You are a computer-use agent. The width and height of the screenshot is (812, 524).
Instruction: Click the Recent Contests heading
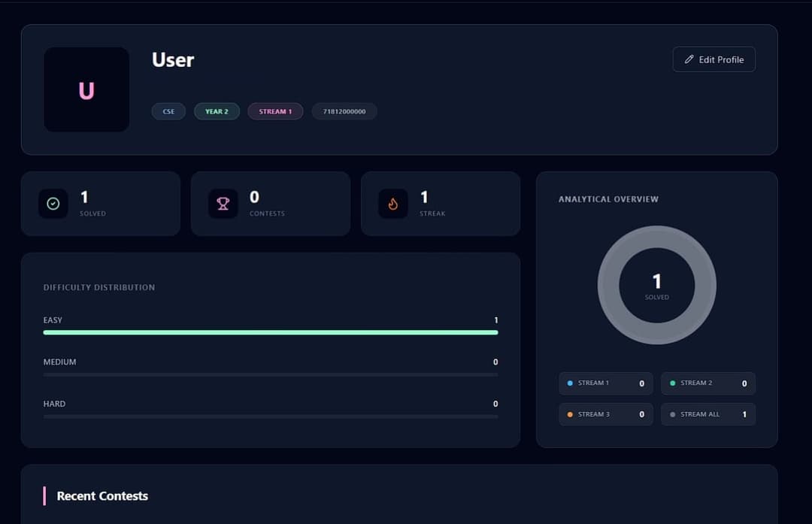click(103, 495)
